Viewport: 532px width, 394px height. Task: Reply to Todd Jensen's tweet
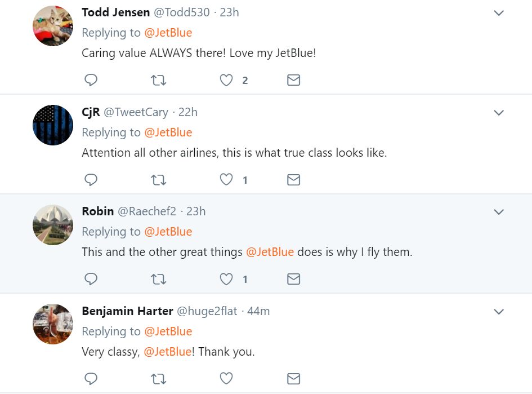pos(91,79)
